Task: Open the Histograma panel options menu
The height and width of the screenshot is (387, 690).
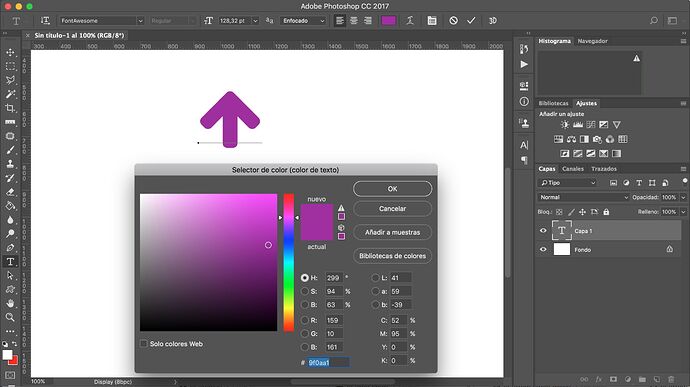Action: (683, 41)
